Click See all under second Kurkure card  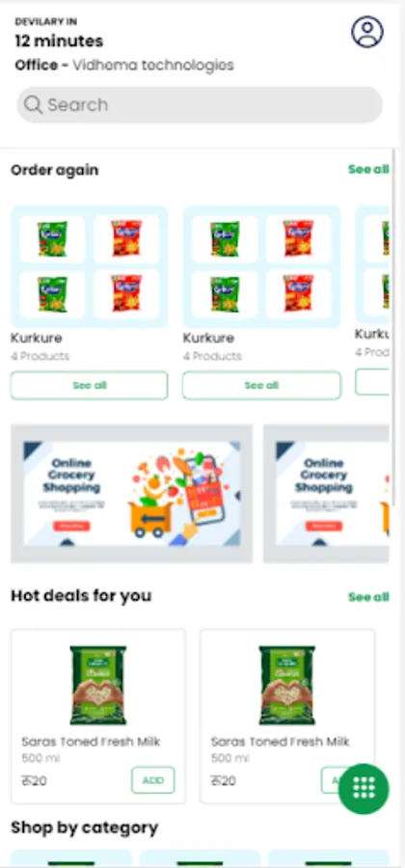(x=261, y=385)
